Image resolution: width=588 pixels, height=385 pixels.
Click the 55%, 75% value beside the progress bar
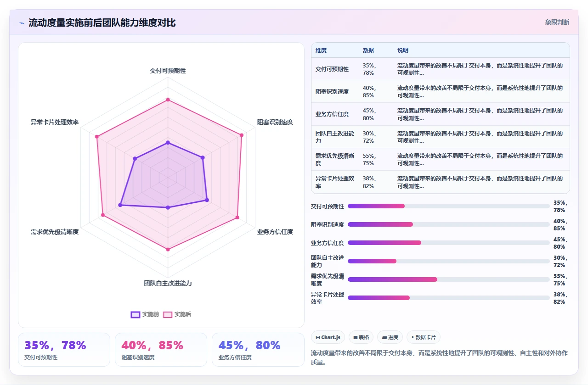(561, 280)
